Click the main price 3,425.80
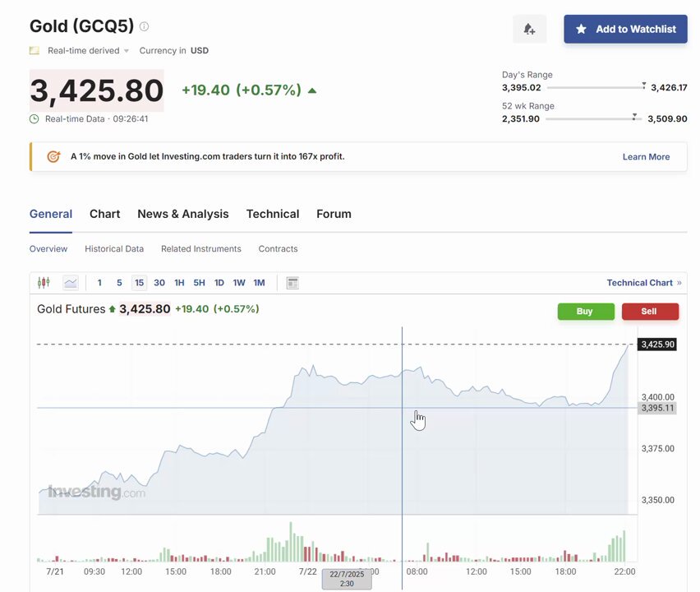Screen dimensions: 700x592 coord(96,90)
